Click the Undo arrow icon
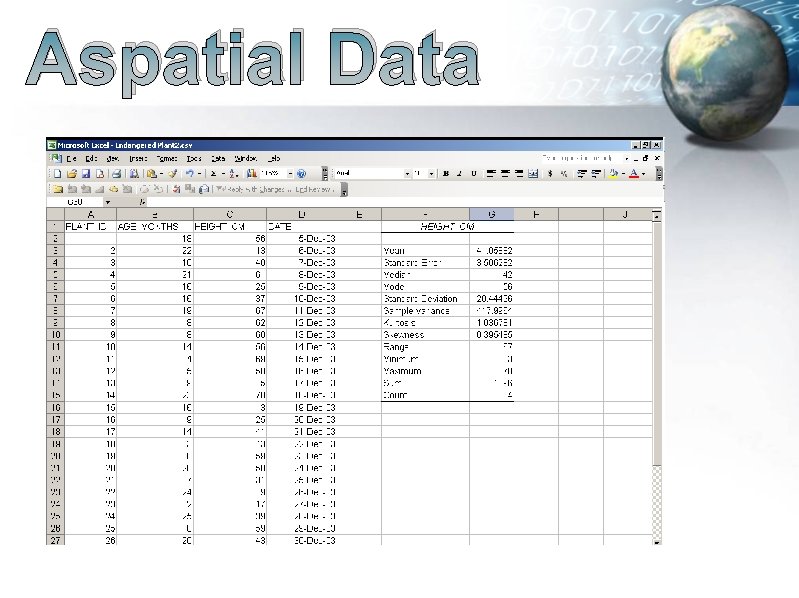 (x=190, y=174)
